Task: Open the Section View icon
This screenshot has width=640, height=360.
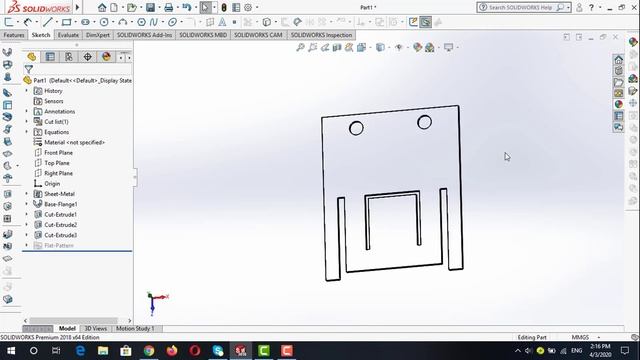Action: click(x=337, y=47)
